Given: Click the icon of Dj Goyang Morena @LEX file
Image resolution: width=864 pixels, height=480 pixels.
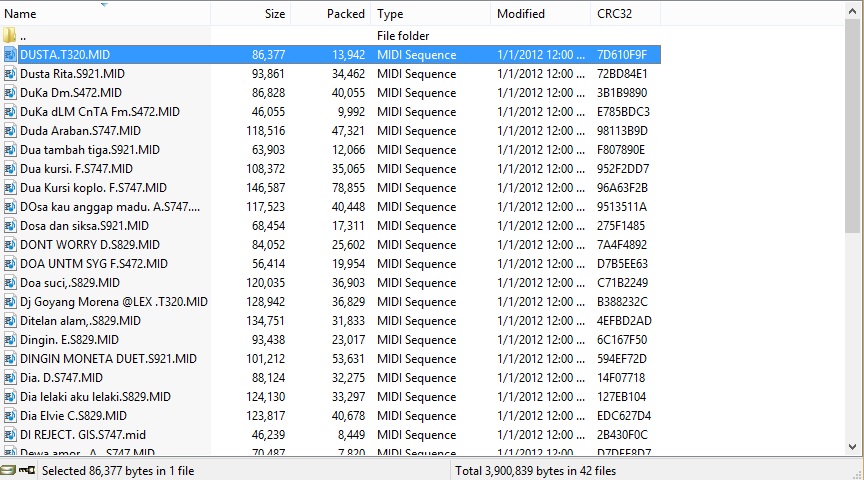Looking at the screenshot, I should 10,301.
